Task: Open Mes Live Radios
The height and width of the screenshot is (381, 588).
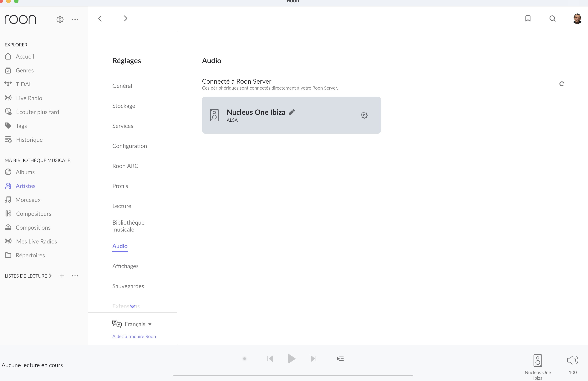Action: pyautogui.click(x=31, y=241)
